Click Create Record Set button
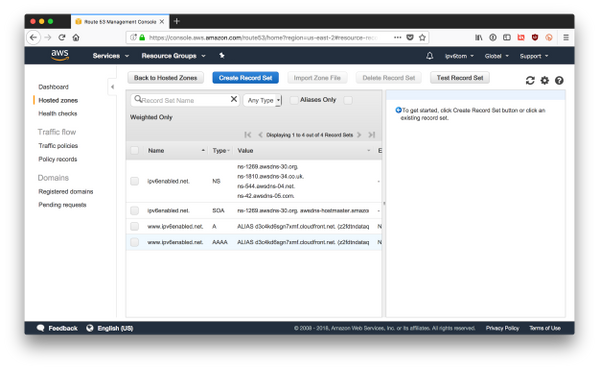The image size is (599, 369). pyautogui.click(x=246, y=78)
